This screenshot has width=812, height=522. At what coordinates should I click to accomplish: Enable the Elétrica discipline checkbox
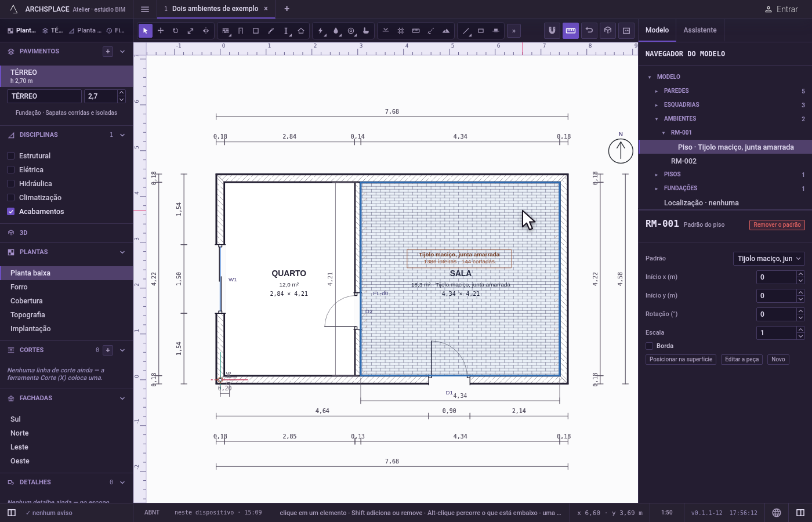[10, 170]
